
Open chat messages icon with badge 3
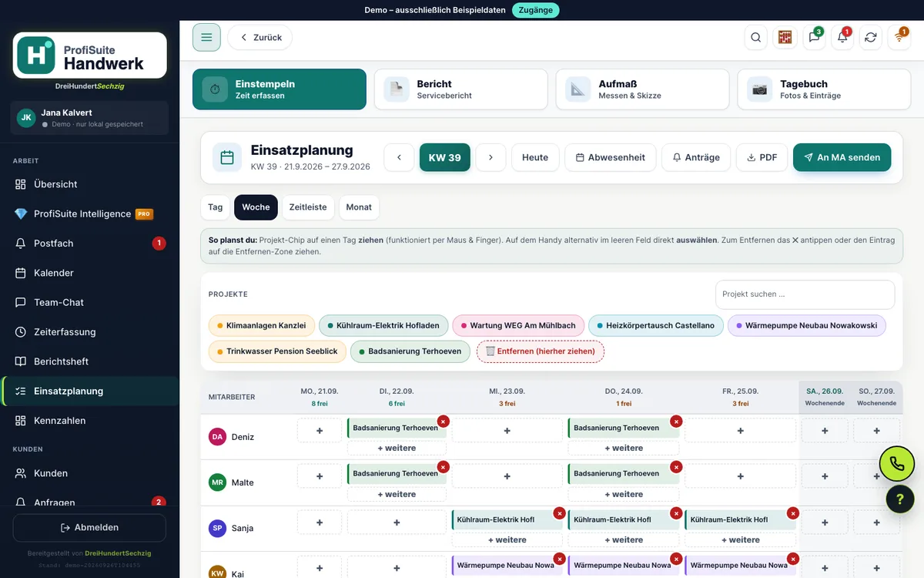814,37
